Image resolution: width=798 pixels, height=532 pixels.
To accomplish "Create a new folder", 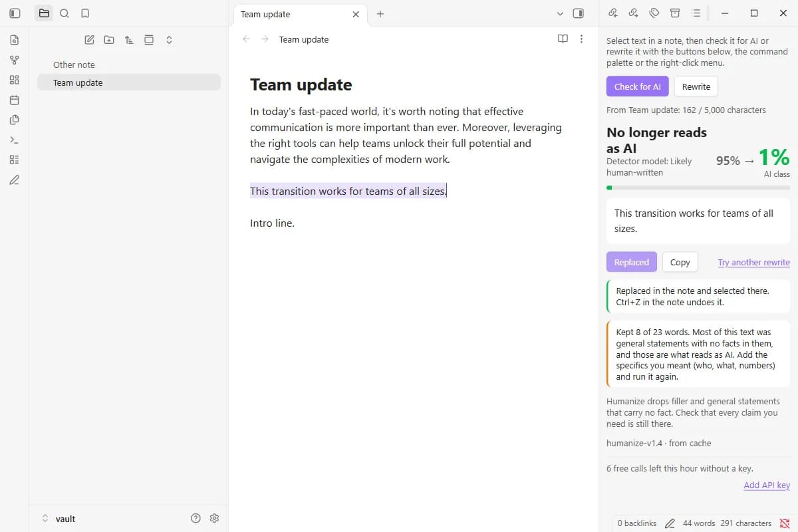I will (x=109, y=40).
